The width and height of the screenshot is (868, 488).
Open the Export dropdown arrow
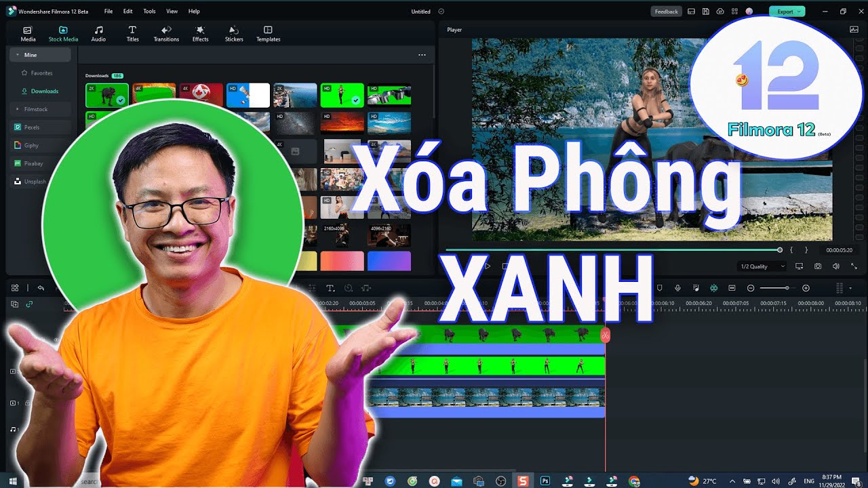[x=800, y=12]
